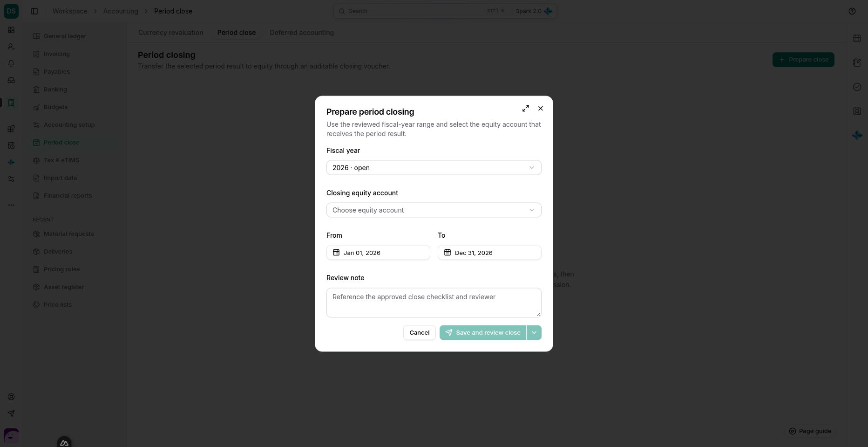This screenshot has width=868, height=447.
Task: Open the help question mark icon
Action: click(852, 11)
